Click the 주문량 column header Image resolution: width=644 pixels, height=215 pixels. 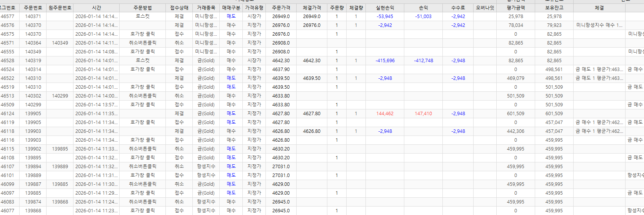[337, 8]
